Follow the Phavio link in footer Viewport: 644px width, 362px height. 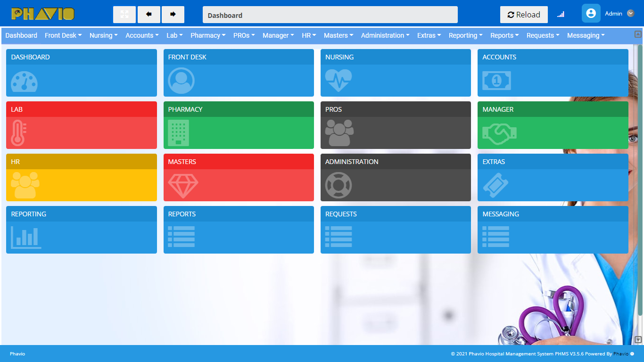620,354
